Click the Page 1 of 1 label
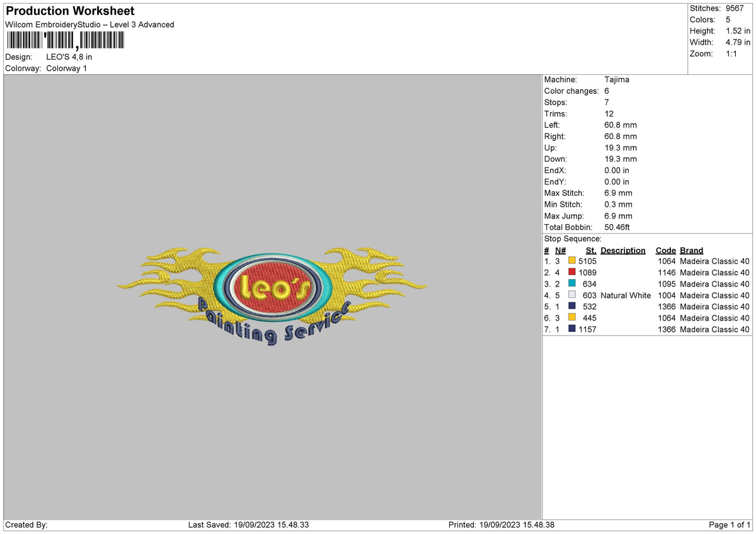This screenshot has width=756, height=534. (728, 525)
